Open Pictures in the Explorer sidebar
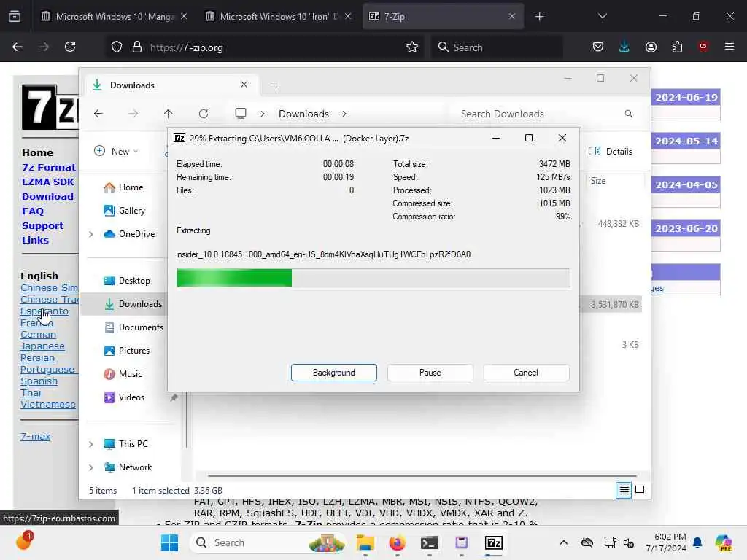Viewport: 747px width, 560px height. tap(127, 351)
